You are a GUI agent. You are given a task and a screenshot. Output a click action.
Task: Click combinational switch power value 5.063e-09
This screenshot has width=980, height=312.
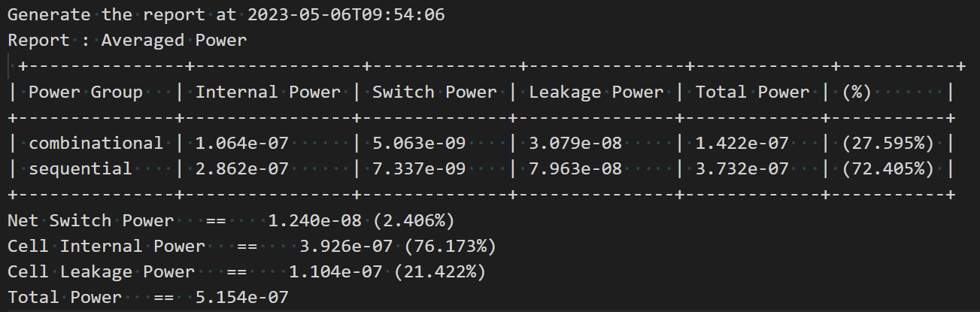419,143
